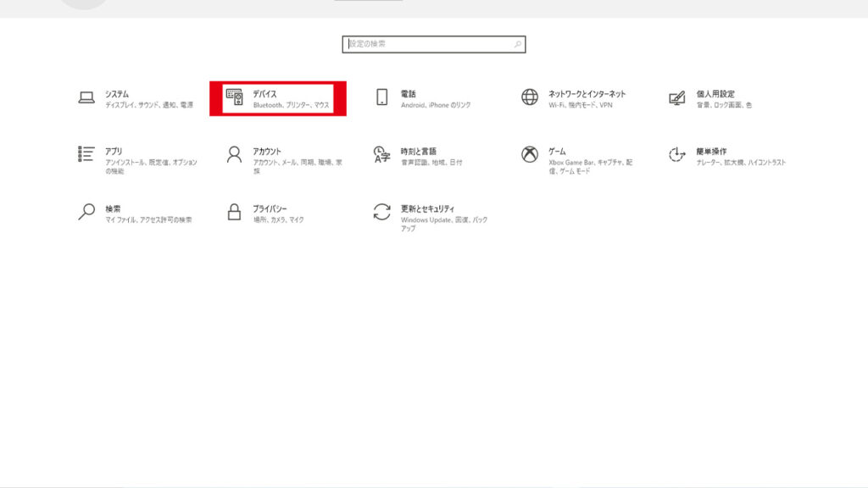Click the phone icon for 電話

pos(382,97)
